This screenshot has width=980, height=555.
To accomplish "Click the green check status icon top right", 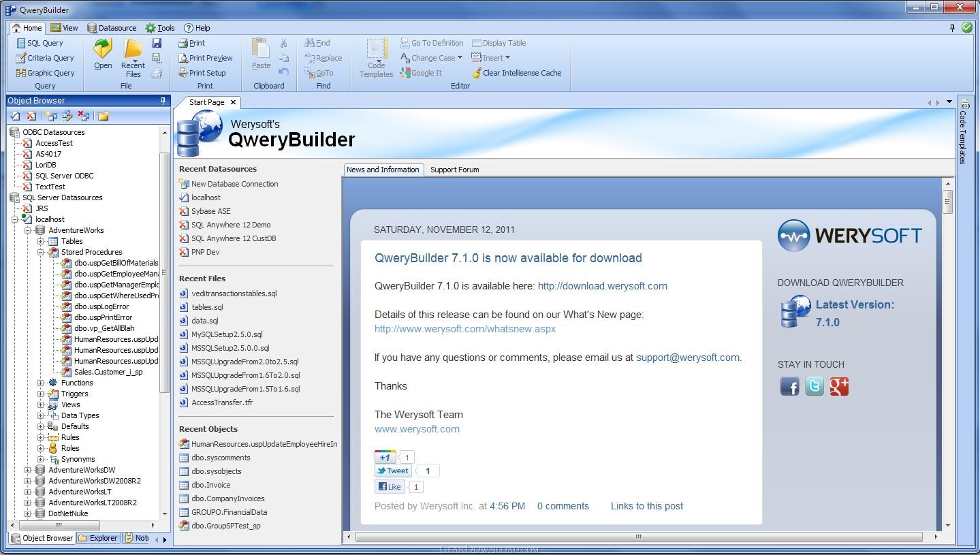I will [x=966, y=28].
